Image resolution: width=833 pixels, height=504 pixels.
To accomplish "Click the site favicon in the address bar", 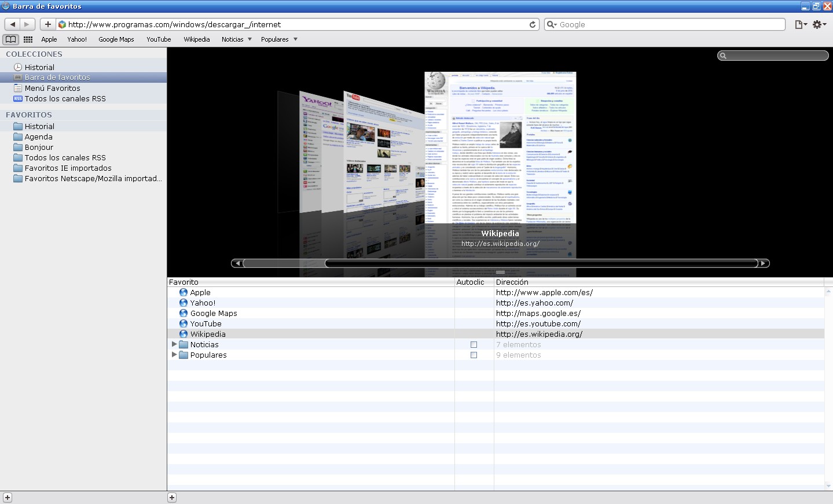I will [x=62, y=24].
